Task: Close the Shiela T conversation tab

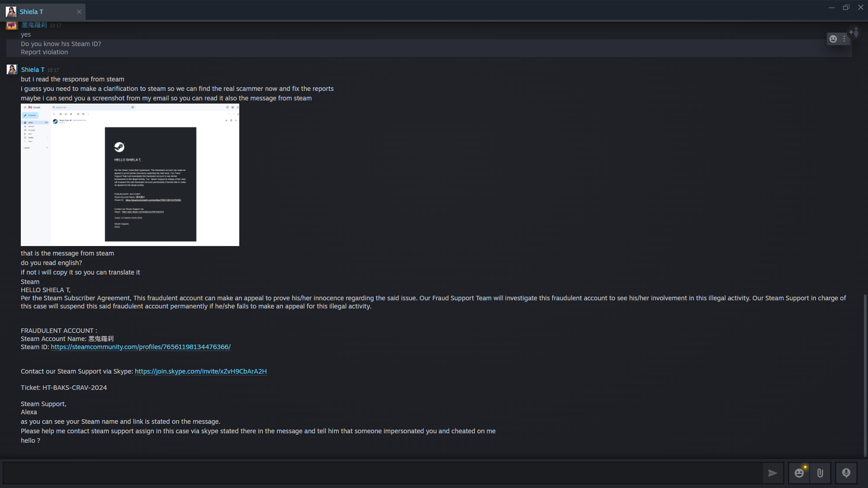Action: [x=79, y=12]
